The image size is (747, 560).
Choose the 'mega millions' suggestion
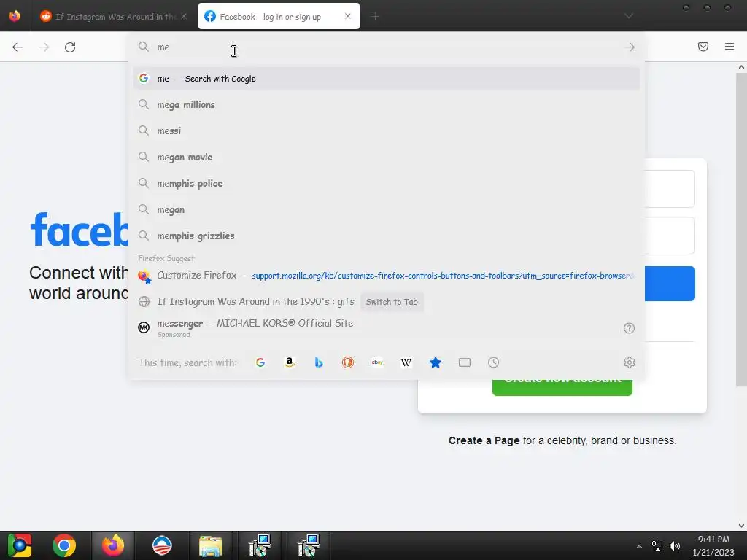point(387,104)
